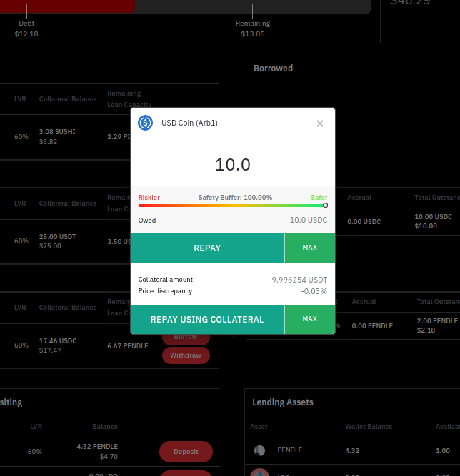
Task: Click Withdraw in the 17.46 USDC row
Action: click(x=186, y=355)
